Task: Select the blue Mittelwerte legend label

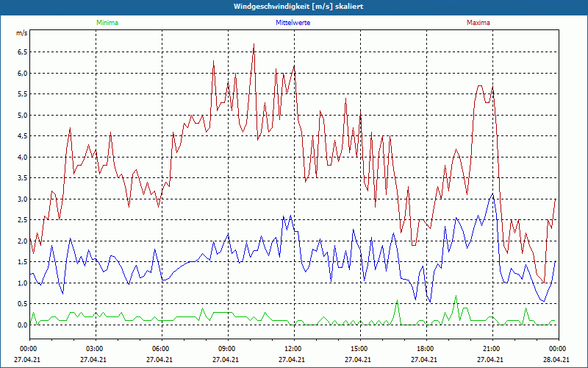Action: pos(293,23)
